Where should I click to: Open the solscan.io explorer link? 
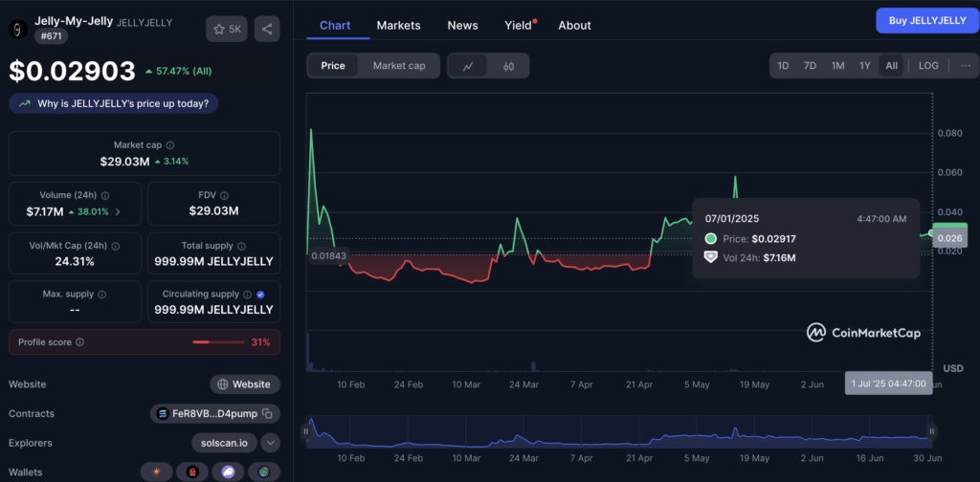coord(224,443)
